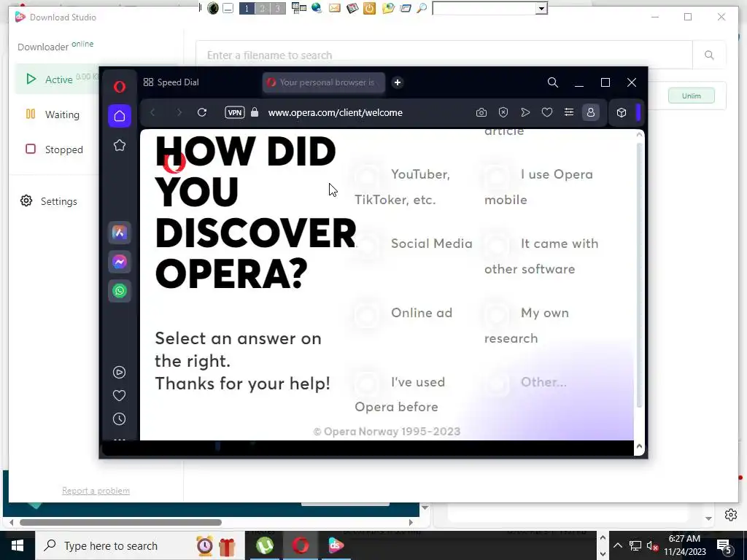Open the Player icon in Opera sidebar
This screenshot has width=747, height=560.
(119, 373)
